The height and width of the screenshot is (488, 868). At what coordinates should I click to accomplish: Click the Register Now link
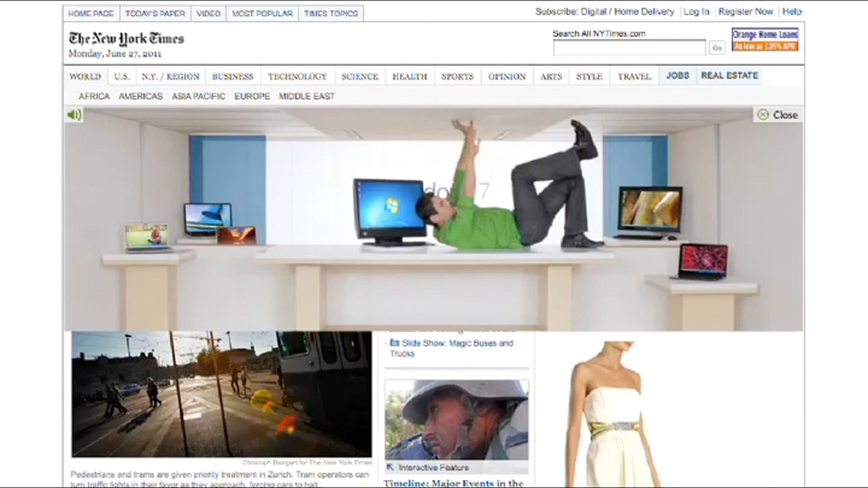(x=745, y=12)
